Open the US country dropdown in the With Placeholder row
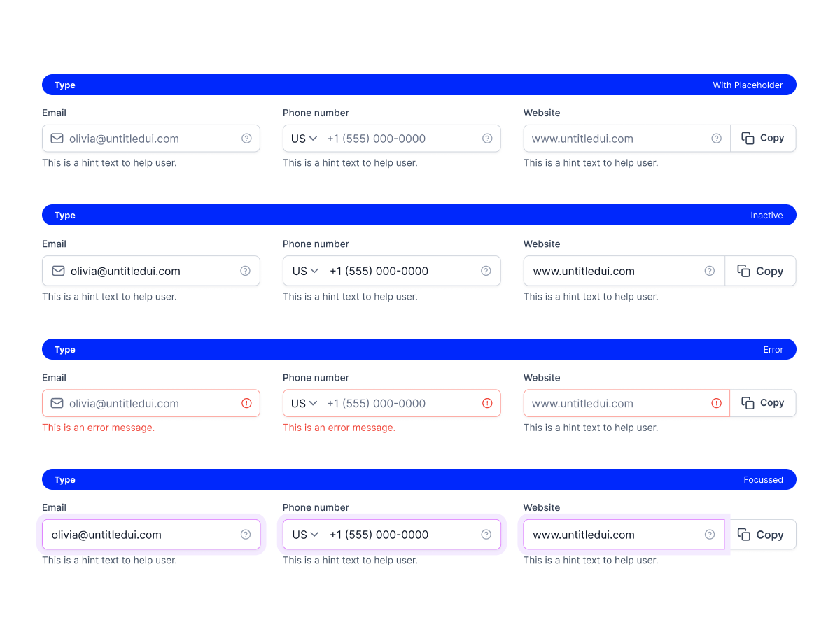 [304, 139]
